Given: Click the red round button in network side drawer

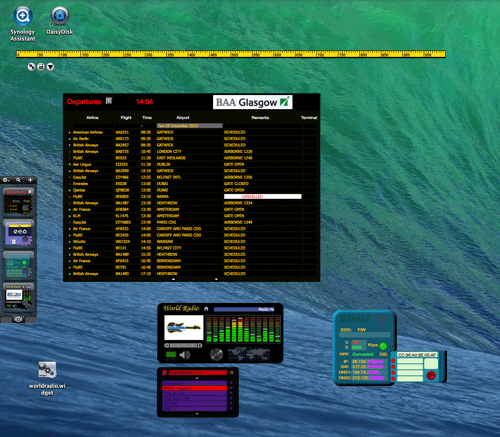Looking at the screenshot, I should click(431, 375).
